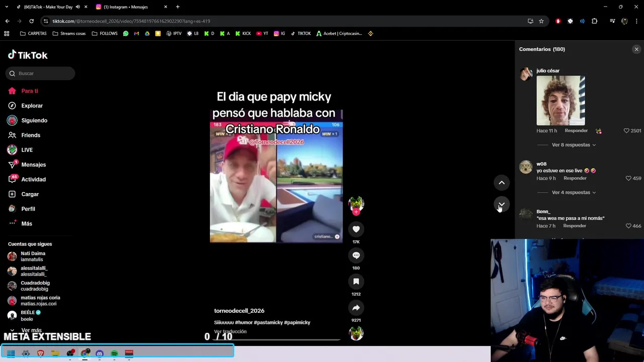Reply to w08's comment
The width and height of the screenshot is (644, 362).
(x=575, y=178)
